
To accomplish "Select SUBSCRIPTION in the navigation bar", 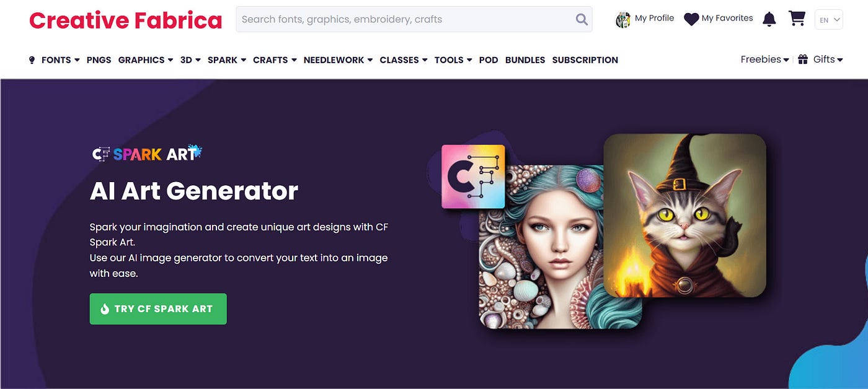I will [585, 60].
